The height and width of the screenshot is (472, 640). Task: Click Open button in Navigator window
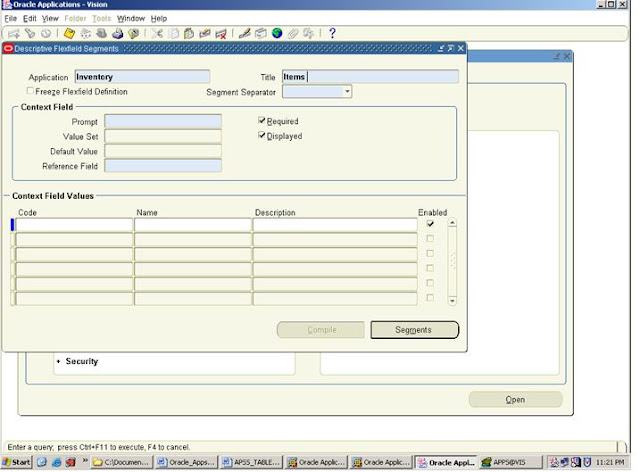tap(516, 399)
